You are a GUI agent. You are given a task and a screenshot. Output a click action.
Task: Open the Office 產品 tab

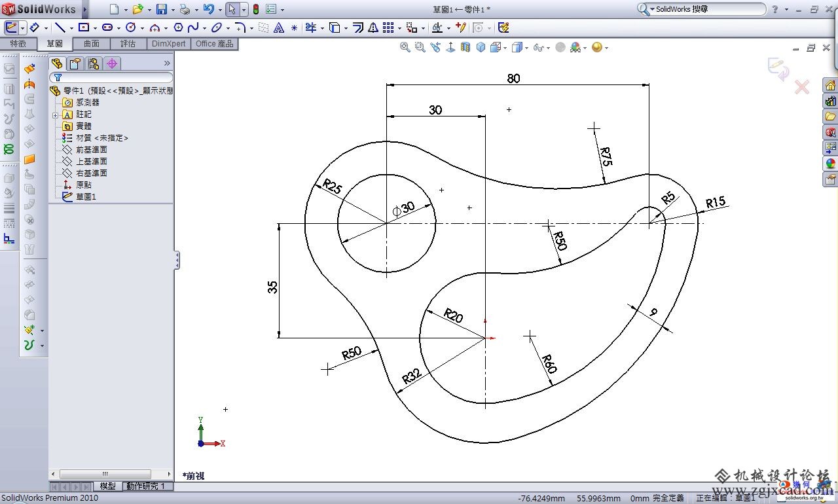(x=215, y=44)
